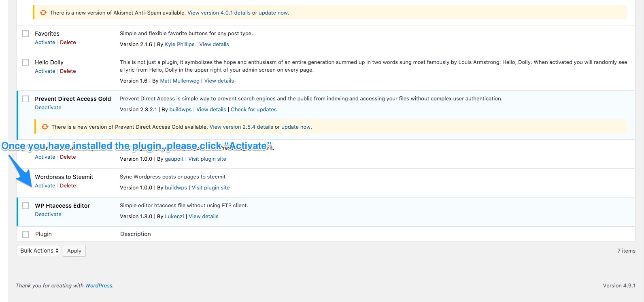Visit plugin site for gaupoit plugin
644x302 pixels.
(207, 159)
